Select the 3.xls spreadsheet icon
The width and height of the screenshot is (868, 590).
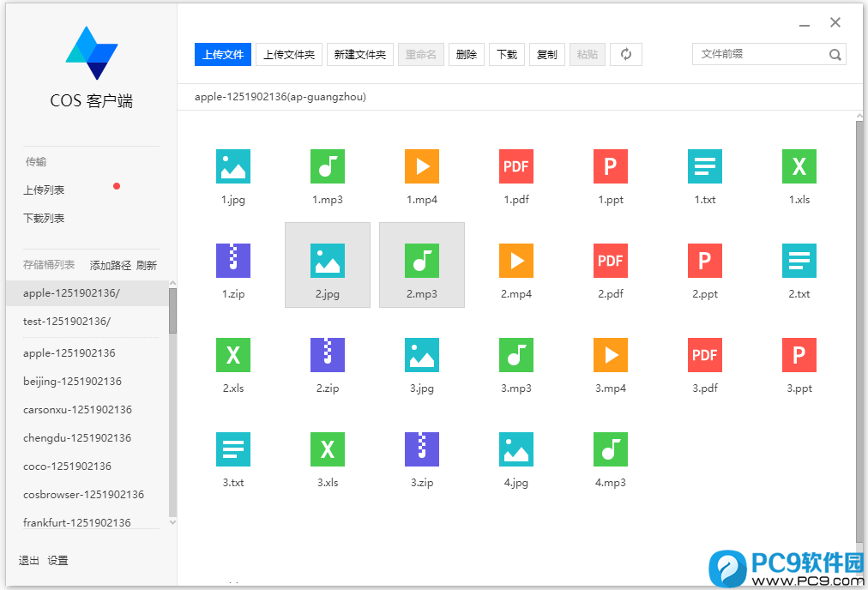point(328,449)
